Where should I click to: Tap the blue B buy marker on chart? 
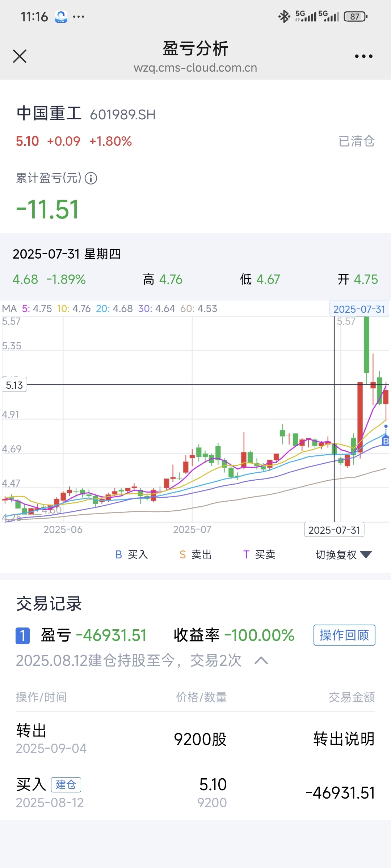(386, 441)
